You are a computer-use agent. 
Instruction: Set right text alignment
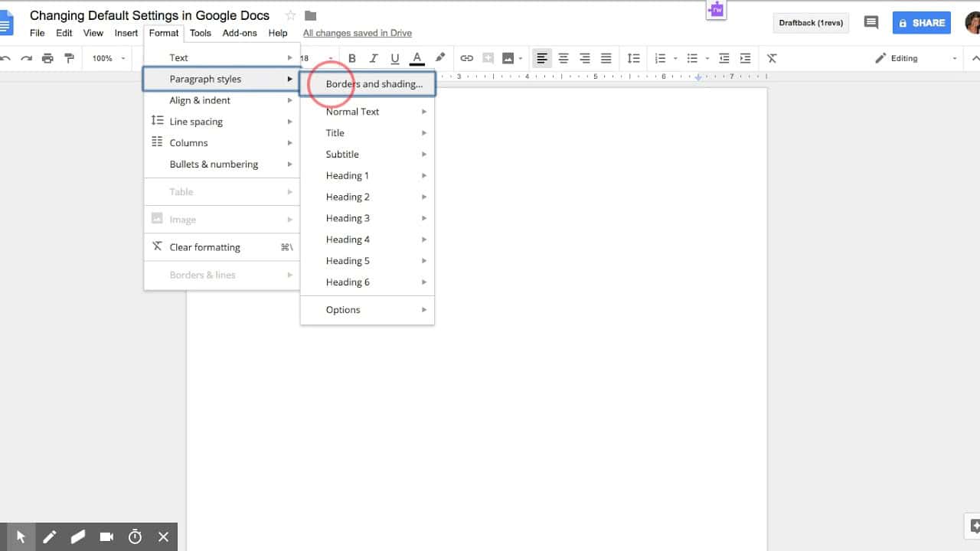[585, 58]
